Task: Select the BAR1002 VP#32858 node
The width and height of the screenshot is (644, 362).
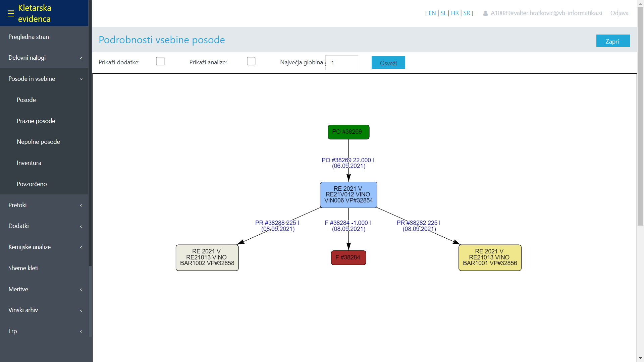Action: click(x=207, y=257)
